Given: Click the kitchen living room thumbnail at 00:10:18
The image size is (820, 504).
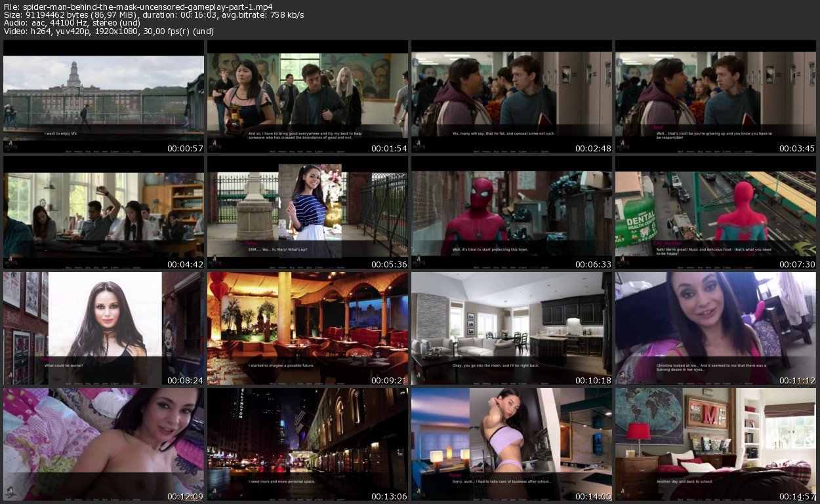Looking at the screenshot, I should click(512, 324).
